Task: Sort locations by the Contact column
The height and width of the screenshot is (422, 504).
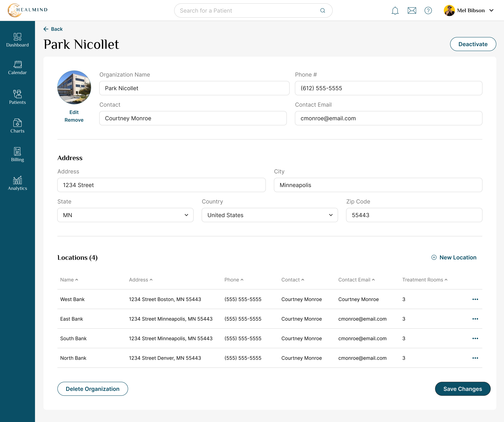Action: pyautogui.click(x=293, y=280)
